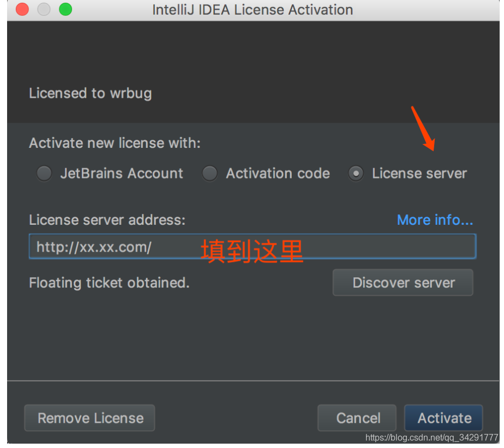Viewport: 504px width, 448px height.
Task: Click the IntelliJ IDEA License Activation title
Action: tap(253, 10)
